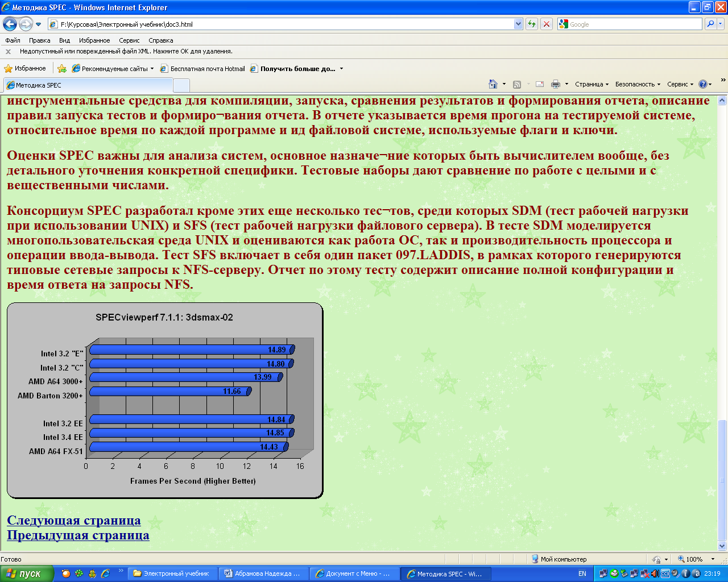Click the vertical scrollbar down arrow
Viewport: 728px width, 582px height.
pos(722,546)
